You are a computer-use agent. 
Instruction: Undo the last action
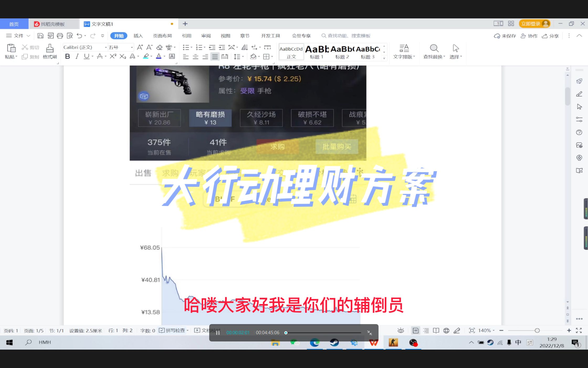click(x=79, y=36)
